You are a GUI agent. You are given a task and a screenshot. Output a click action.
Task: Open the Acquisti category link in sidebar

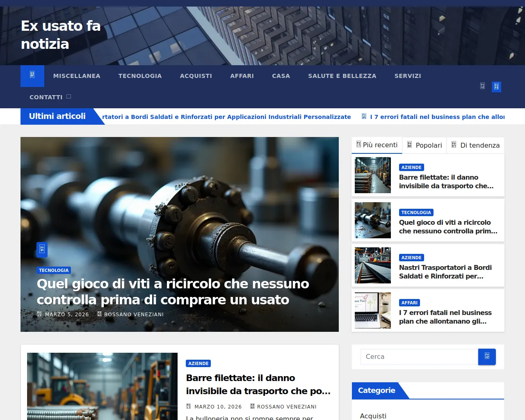coord(373,415)
